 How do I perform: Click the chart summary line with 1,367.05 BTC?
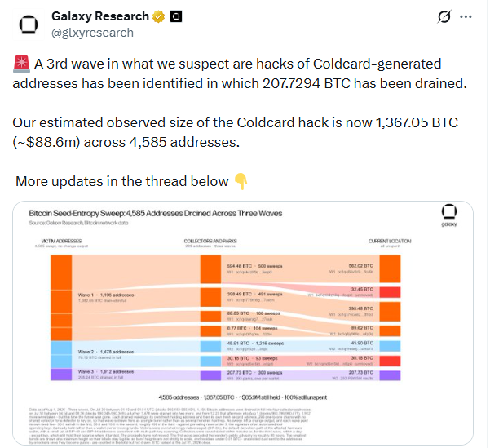point(242,397)
